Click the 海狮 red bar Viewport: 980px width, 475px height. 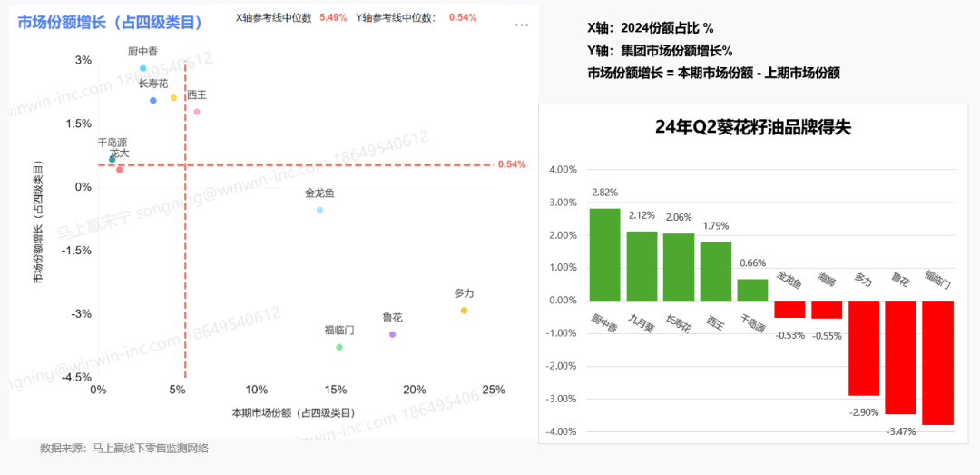(827, 310)
